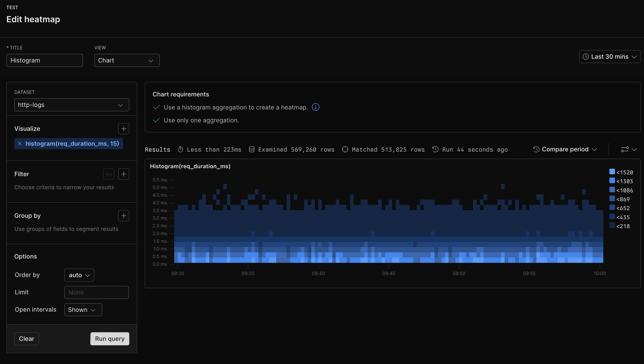
Task: Click the plus icon to add a group by
Action: [x=123, y=215]
